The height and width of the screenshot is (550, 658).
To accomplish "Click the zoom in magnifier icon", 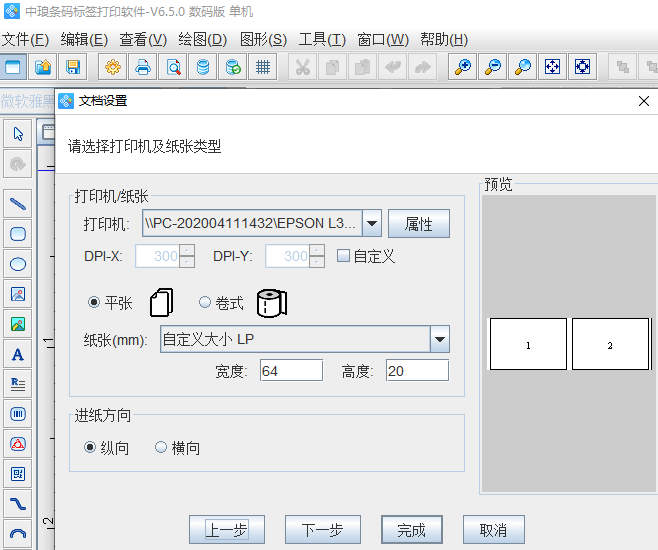I will pos(464,67).
